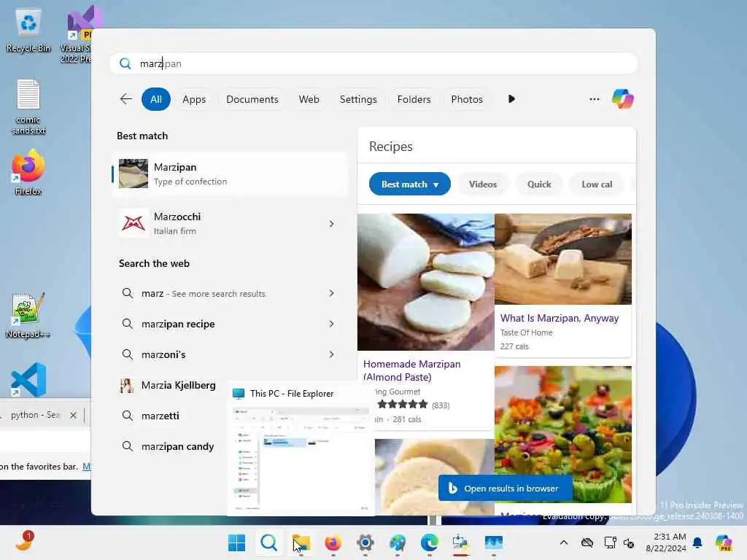Show hidden system tray icons
747x560 pixels.
pyautogui.click(x=564, y=542)
